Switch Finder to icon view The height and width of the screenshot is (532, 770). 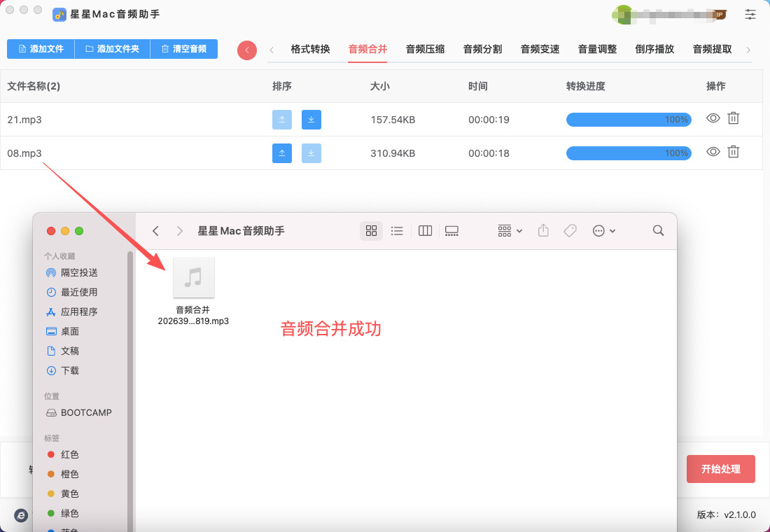[x=371, y=231]
